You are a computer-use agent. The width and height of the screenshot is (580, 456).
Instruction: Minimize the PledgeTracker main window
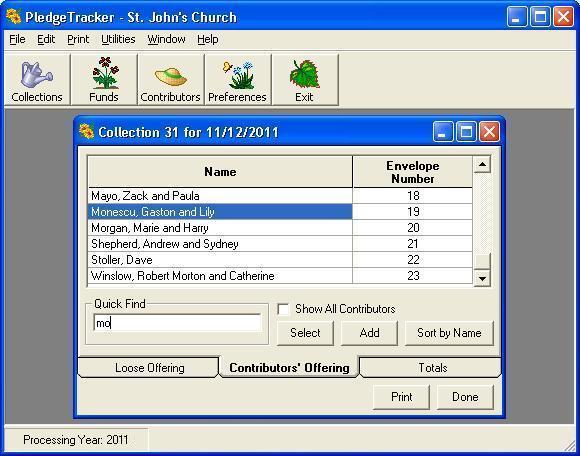pyautogui.click(x=517, y=17)
